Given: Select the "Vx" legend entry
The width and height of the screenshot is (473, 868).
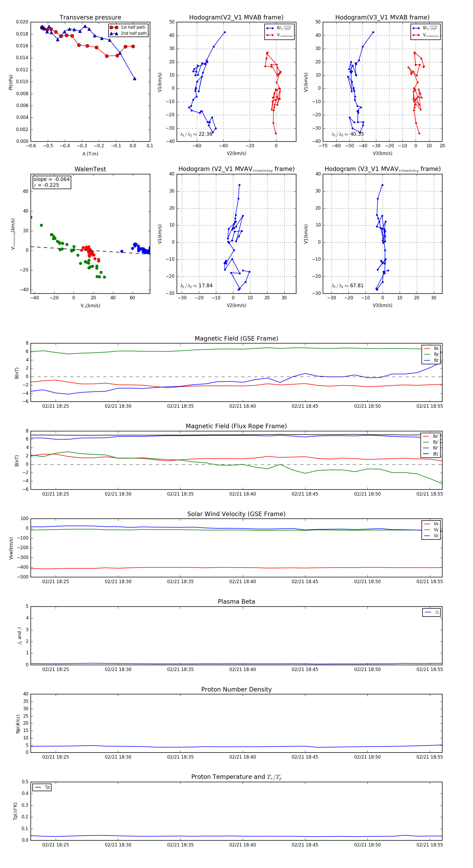Looking at the screenshot, I should pyautogui.click(x=431, y=524).
